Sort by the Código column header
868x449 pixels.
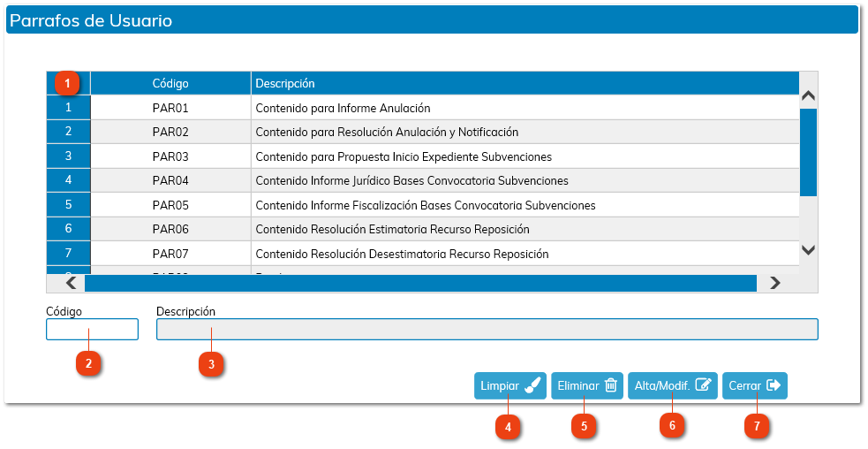point(170,83)
